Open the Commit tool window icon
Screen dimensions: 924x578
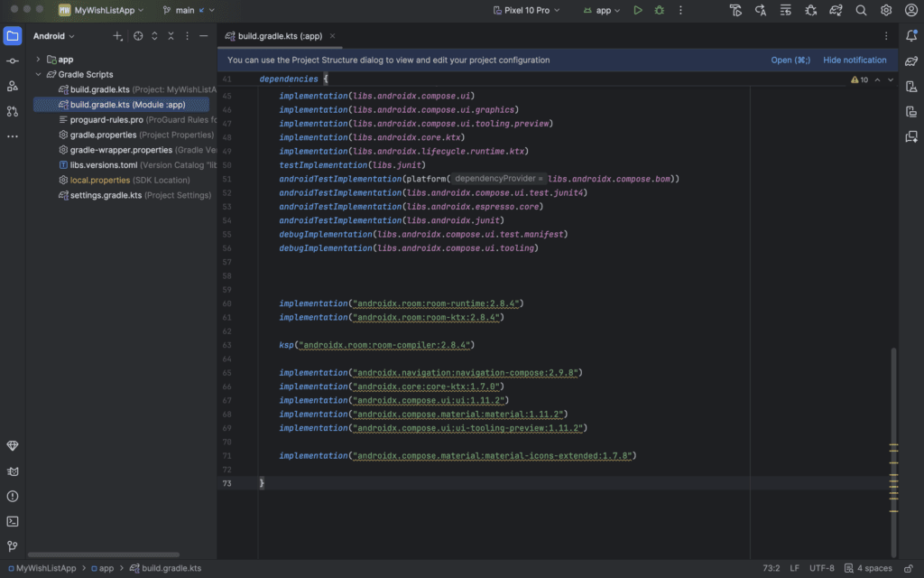pyautogui.click(x=13, y=61)
